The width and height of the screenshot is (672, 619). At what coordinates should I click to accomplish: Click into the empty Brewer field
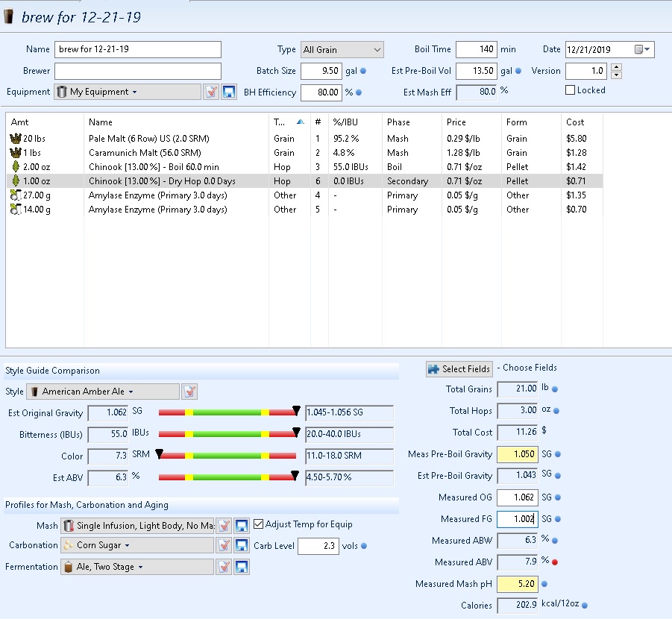138,71
